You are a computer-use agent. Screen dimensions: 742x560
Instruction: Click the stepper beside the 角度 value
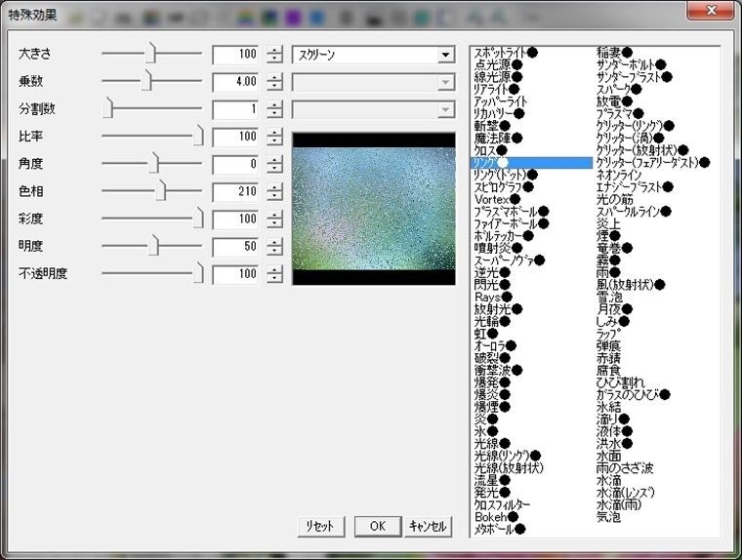pyautogui.click(x=274, y=165)
